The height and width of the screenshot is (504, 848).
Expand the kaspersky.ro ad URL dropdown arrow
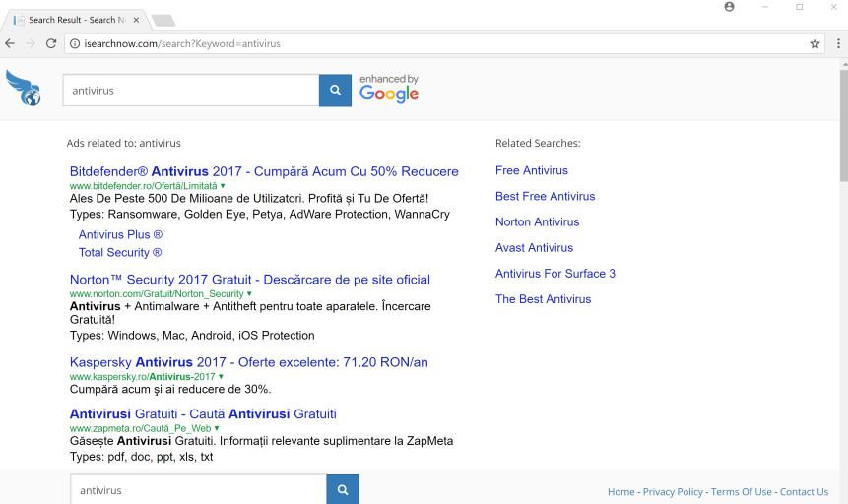tap(221, 377)
